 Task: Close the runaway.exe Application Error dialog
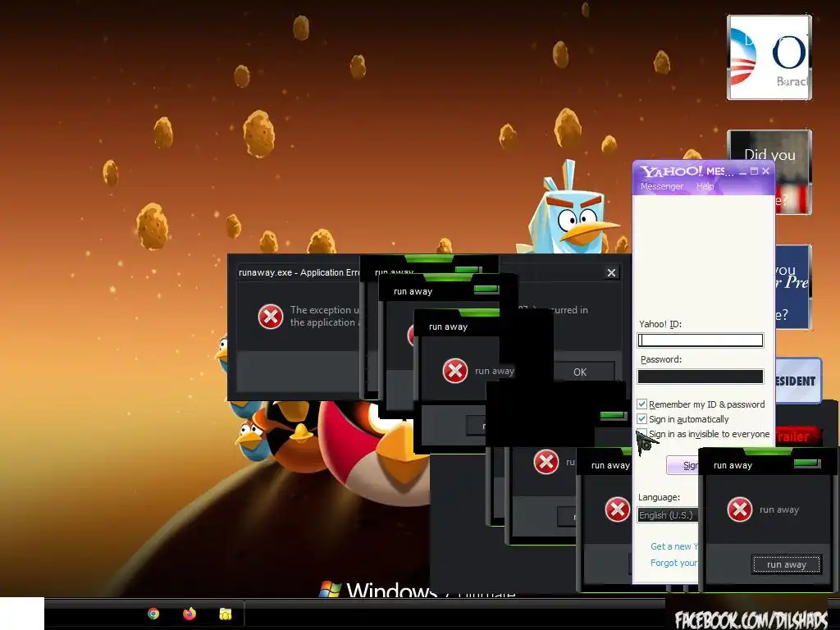(x=611, y=272)
